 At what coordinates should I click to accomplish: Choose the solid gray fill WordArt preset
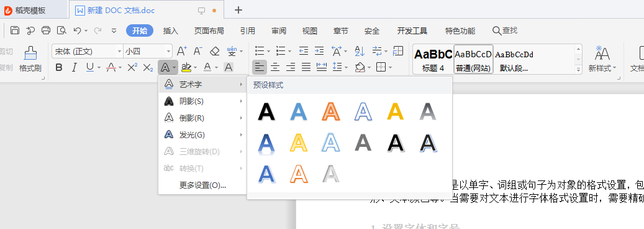(x=363, y=143)
